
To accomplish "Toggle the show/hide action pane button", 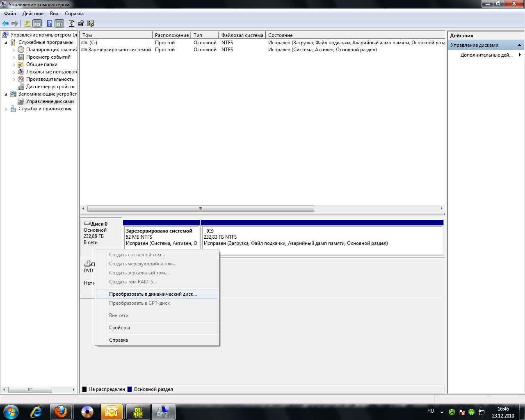I will click(59, 24).
